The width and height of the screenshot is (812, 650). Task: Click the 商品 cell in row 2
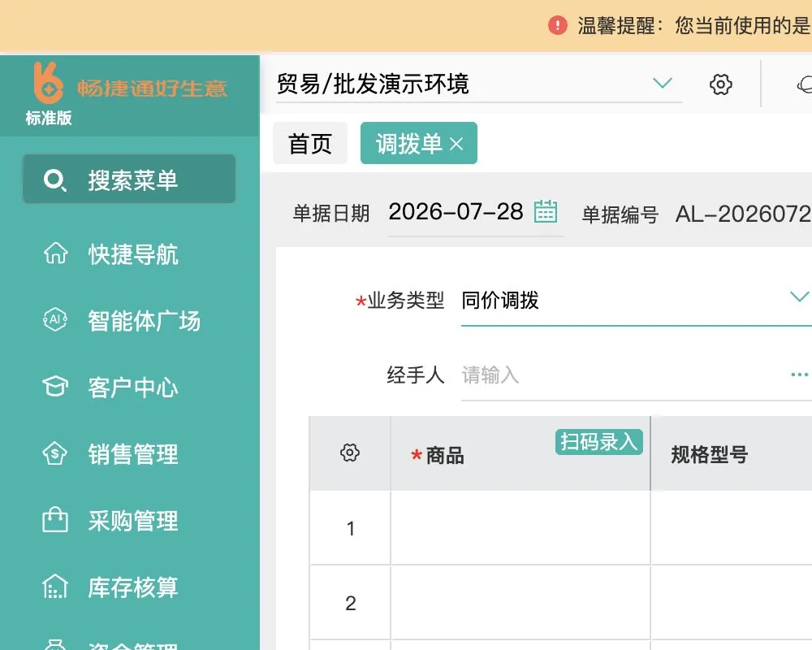(x=520, y=602)
